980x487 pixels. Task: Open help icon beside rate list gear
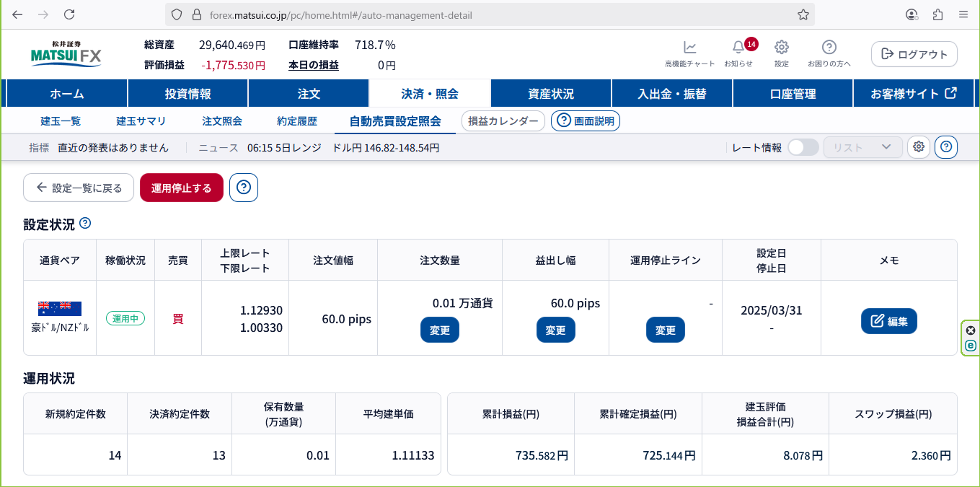click(x=946, y=147)
